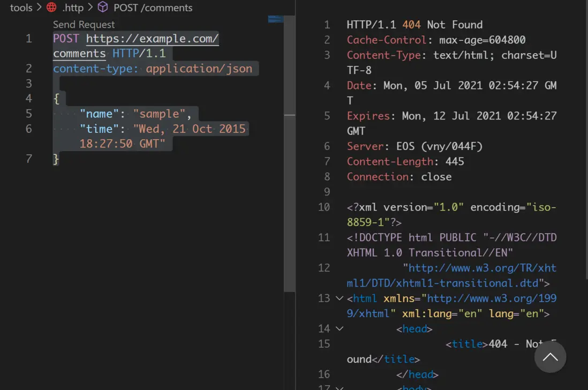This screenshot has height=390, width=588.
Task: Open the .http breadcrumb item
Action: [x=73, y=7]
